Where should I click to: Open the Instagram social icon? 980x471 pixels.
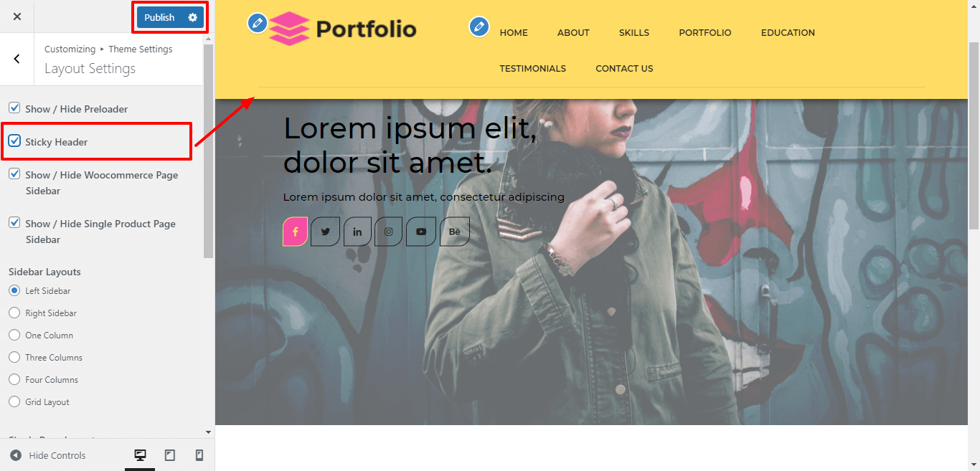pos(388,232)
